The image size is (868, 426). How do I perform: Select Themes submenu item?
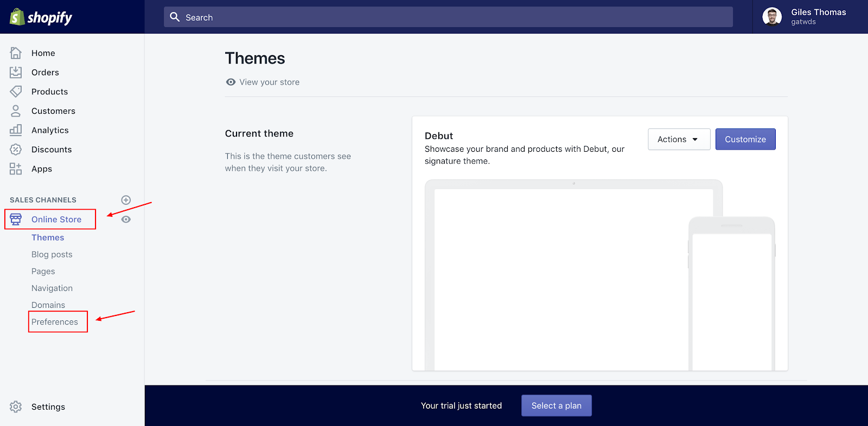click(x=48, y=237)
